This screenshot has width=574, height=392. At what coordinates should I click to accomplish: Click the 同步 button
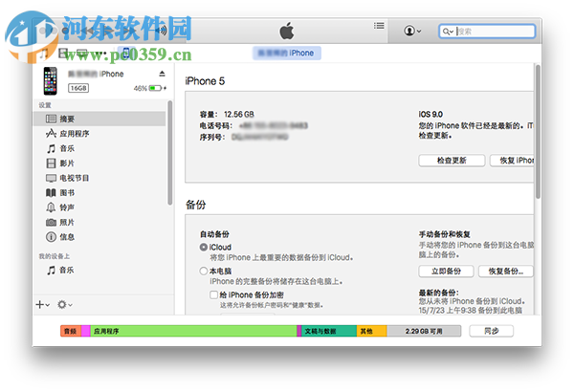click(492, 331)
